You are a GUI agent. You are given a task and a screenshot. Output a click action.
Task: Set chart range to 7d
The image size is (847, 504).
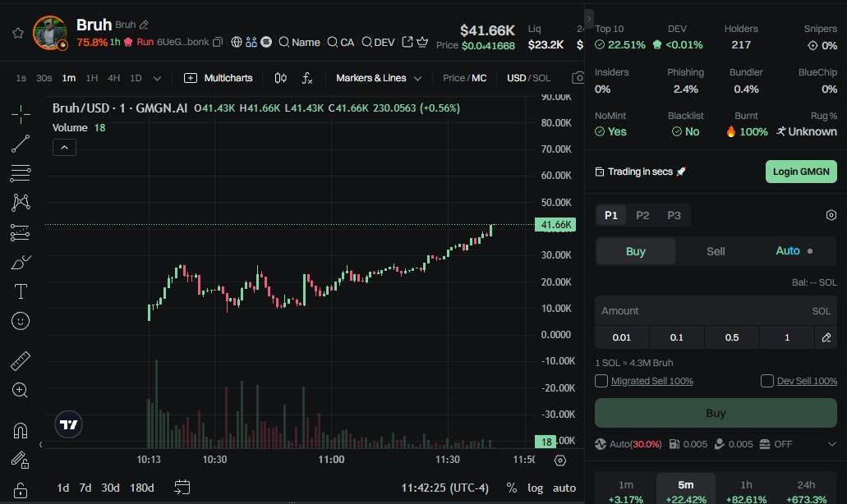85,488
